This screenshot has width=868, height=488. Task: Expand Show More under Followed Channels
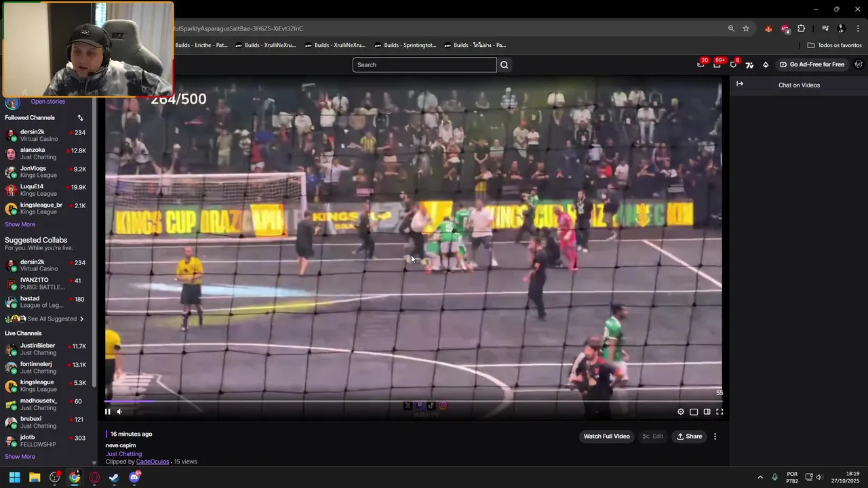tap(20, 224)
